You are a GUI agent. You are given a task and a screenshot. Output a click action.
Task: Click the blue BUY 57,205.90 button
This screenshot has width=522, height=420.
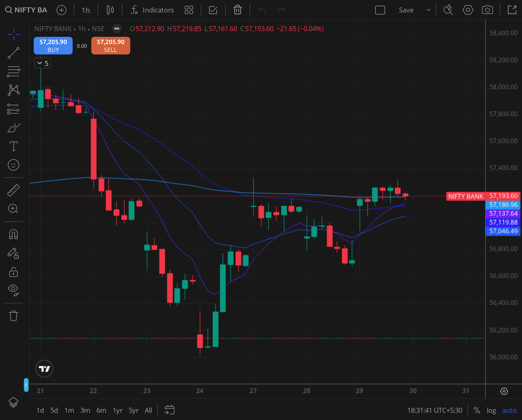53,46
